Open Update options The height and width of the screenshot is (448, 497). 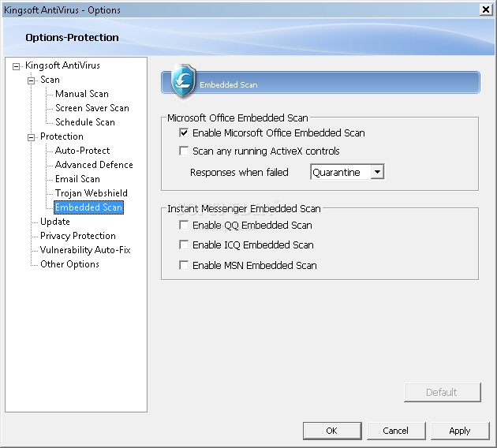[55, 222]
